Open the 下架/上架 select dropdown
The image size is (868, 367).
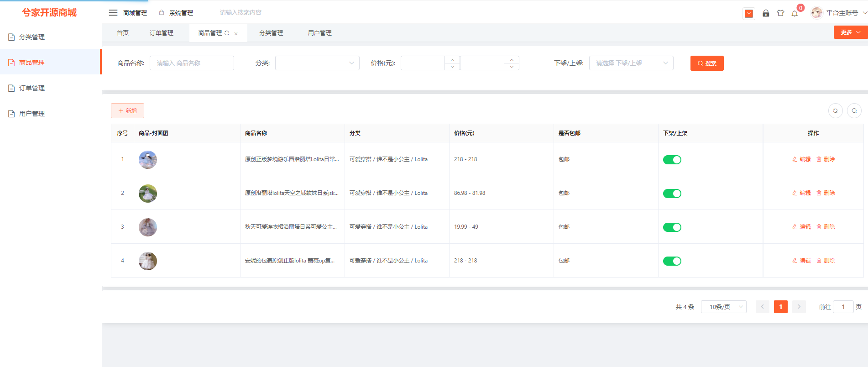pos(631,63)
